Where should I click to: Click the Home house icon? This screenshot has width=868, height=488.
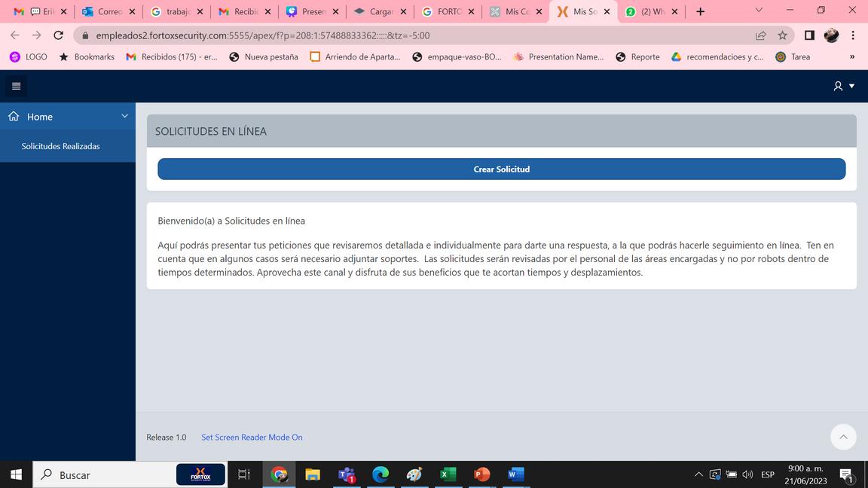[14, 116]
